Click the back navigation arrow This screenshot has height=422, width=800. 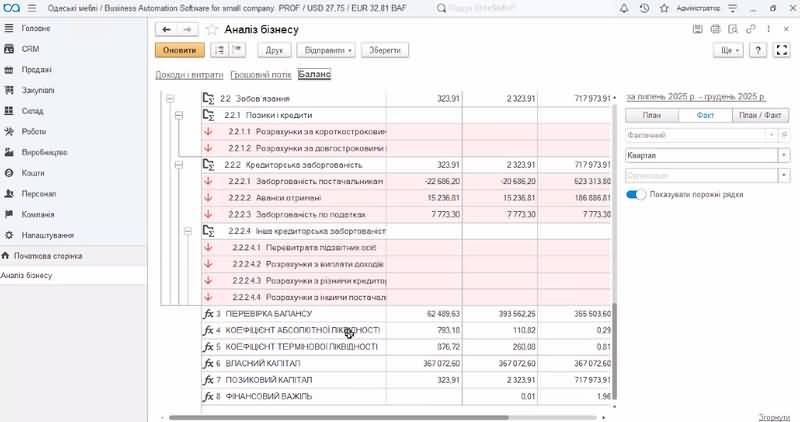[x=167, y=29]
